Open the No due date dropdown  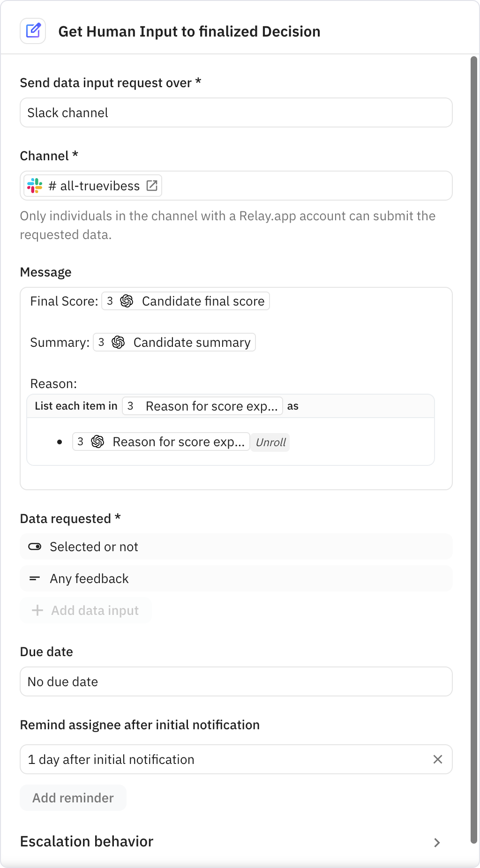236,681
